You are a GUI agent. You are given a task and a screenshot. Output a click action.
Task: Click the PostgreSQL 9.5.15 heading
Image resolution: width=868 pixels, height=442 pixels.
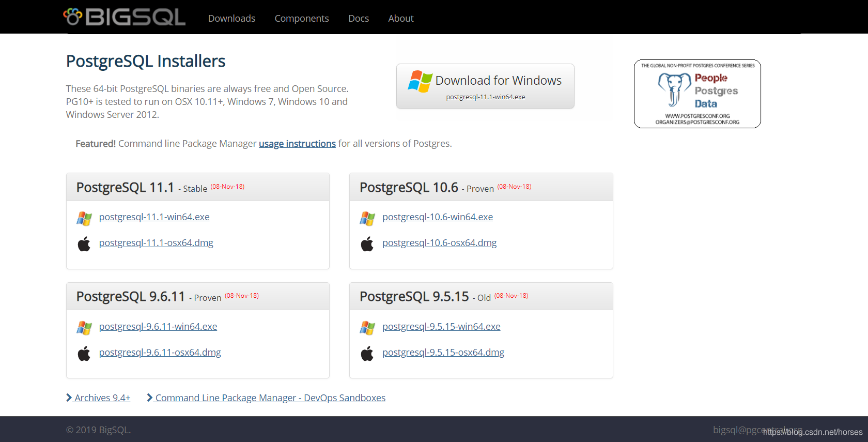pyautogui.click(x=414, y=297)
